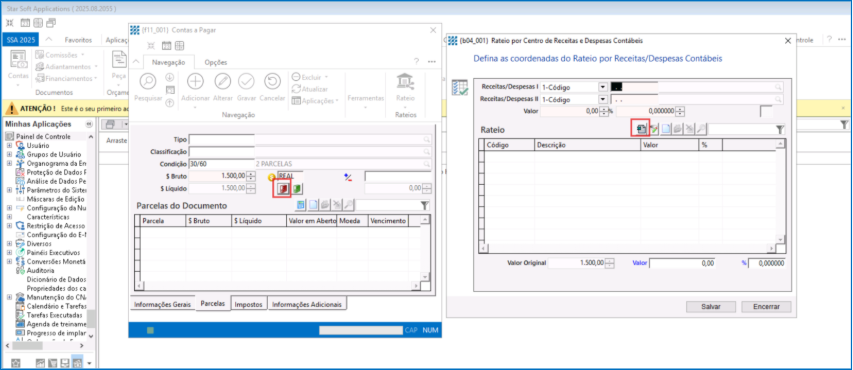This screenshot has width=853, height=370.
Task: Switch to the Navegação ribbon tab
Action: tap(168, 62)
